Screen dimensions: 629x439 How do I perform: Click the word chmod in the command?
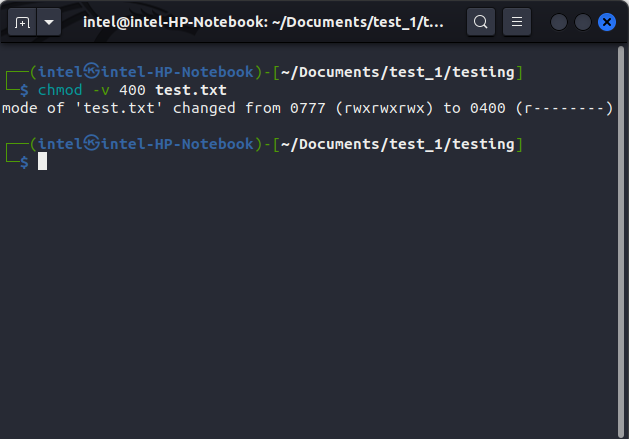pyautogui.click(x=61, y=90)
